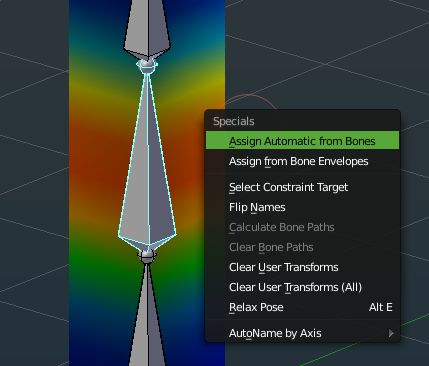Select Relax Pose menu entry
429x366 pixels.
tap(302, 307)
